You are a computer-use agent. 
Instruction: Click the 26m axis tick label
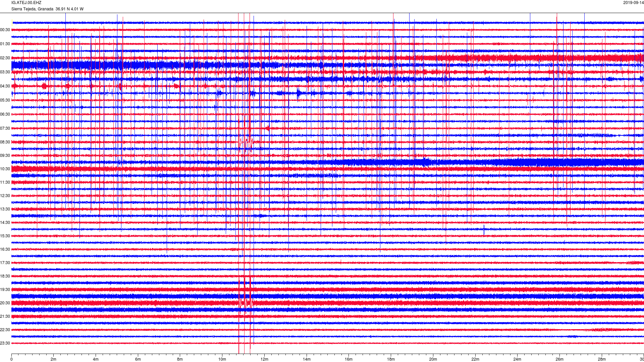pyautogui.click(x=559, y=359)
